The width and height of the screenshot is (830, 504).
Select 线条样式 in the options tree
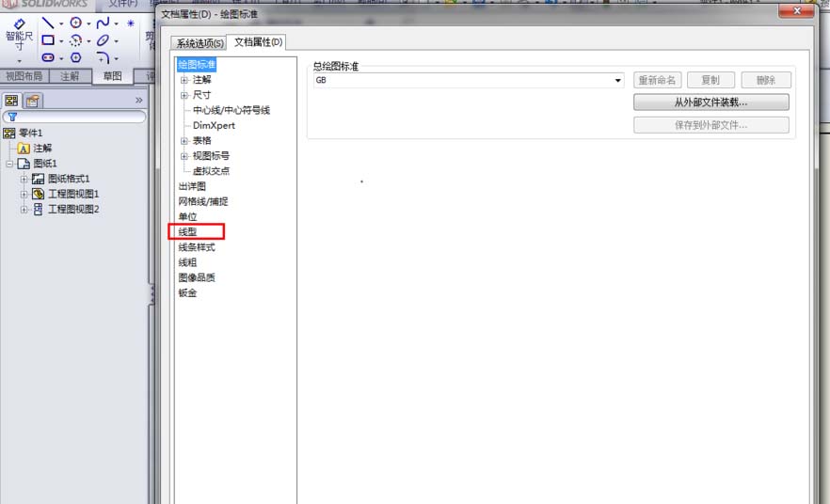click(x=197, y=247)
